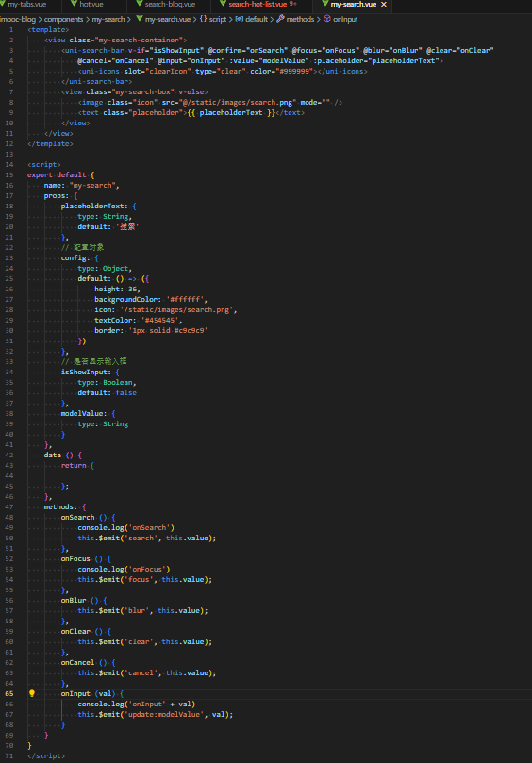The height and width of the screenshot is (763, 532).
Task: Open the my-search.vue breadcrumb
Action: [168, 19]
